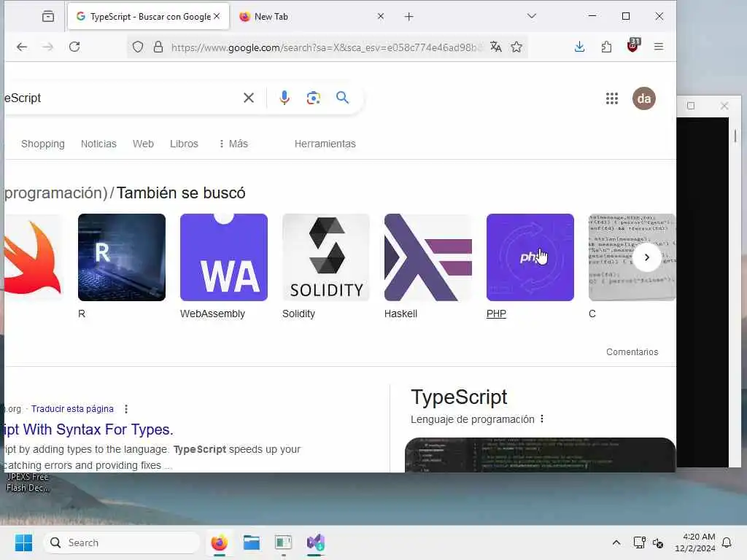Click the scrollbar in the background window
Screen dimensions: 747x560
pos(735,136)
